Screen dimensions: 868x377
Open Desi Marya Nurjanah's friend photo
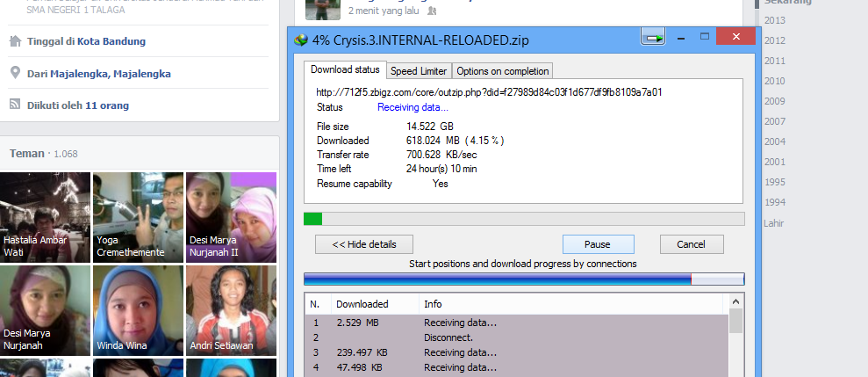point(45,310)
